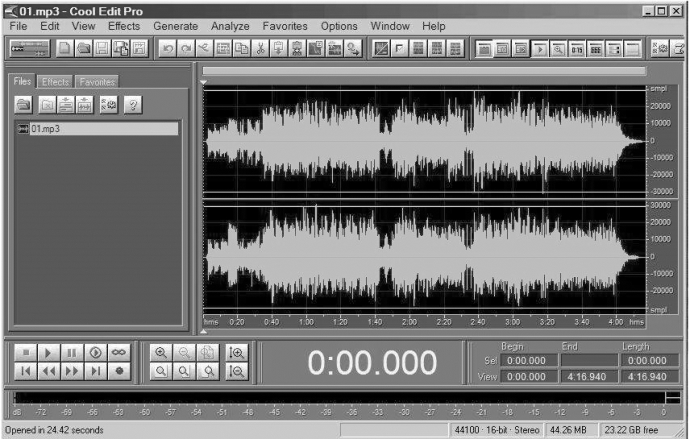Open the Effects menu
The width and height of the screenshot is (690, 439).
pyautogui.click(x=124, y=26)
